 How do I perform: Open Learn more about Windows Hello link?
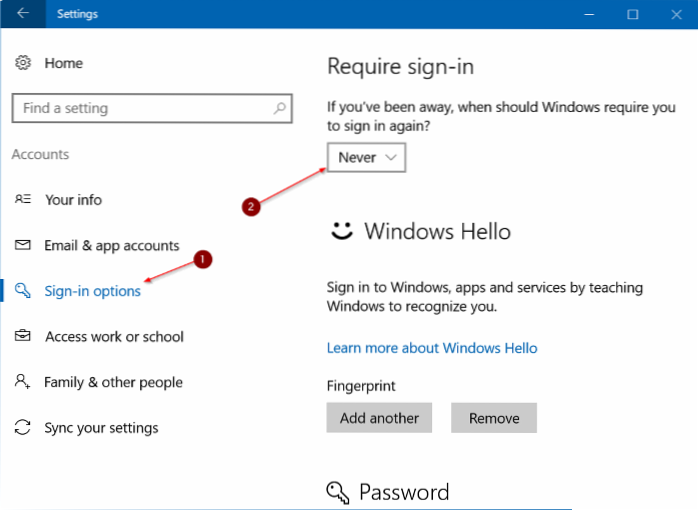click(x=432, y=348)
